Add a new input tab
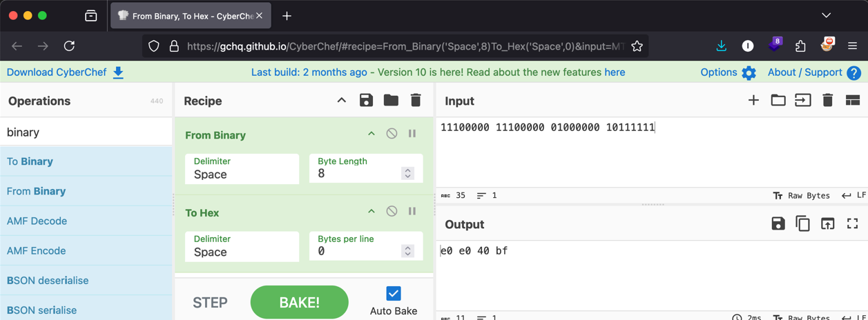 pos(753,101)
